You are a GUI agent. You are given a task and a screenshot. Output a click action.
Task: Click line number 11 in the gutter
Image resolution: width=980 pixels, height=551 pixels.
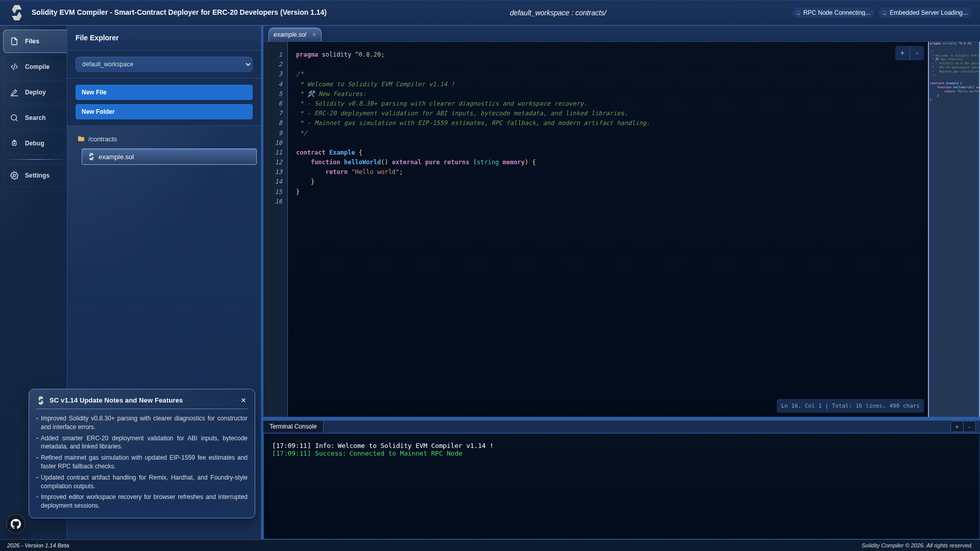click(x=279, y=153)
